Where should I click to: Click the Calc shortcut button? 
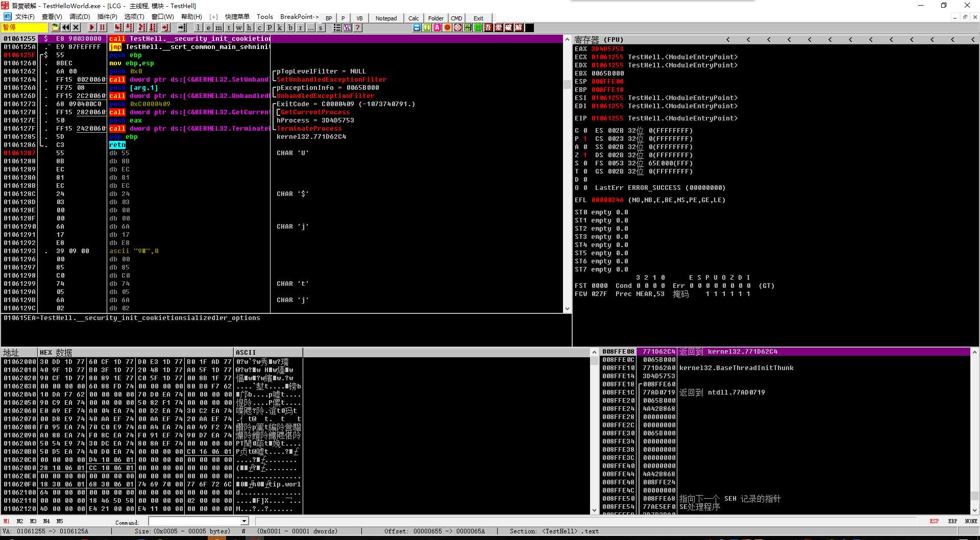(x=413, y=18)
